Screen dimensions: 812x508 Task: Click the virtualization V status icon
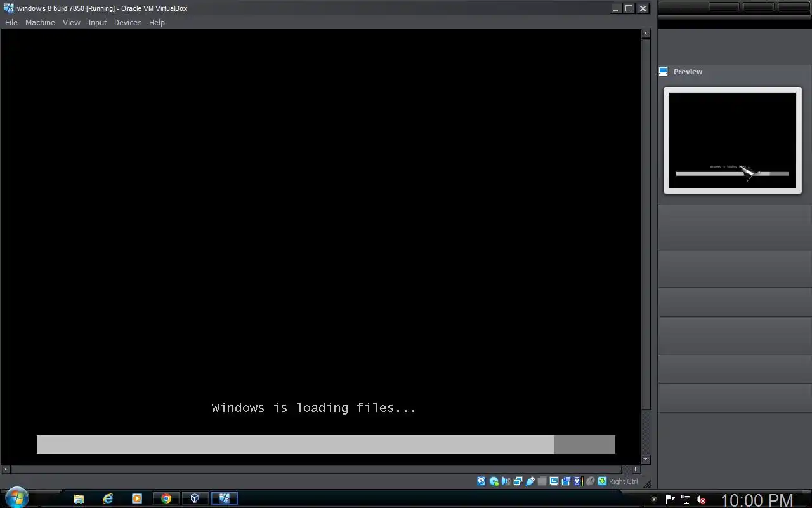point(578,481)
